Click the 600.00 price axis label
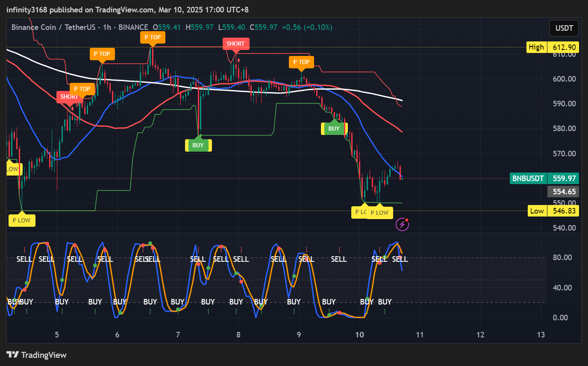Screen dimensions: 588x366 (x=565, y=79)
